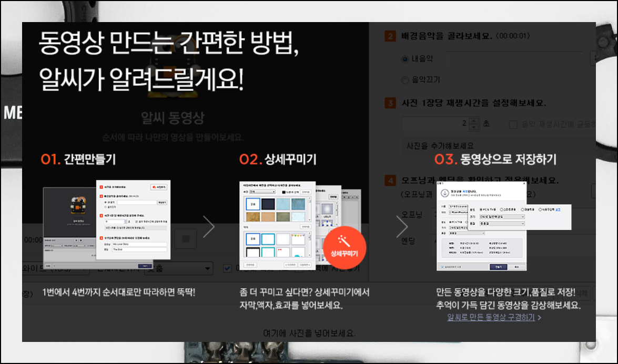This screenshot has height=364, width=618.
Task: Click the dimmed 사진을 추가해보세요 message
Action: click(x=440, y=145)
